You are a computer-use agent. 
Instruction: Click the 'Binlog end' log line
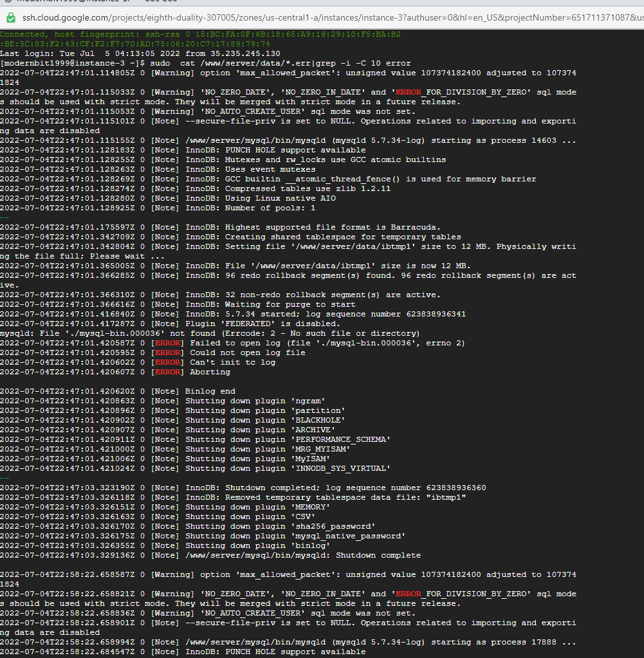(118, 392)
